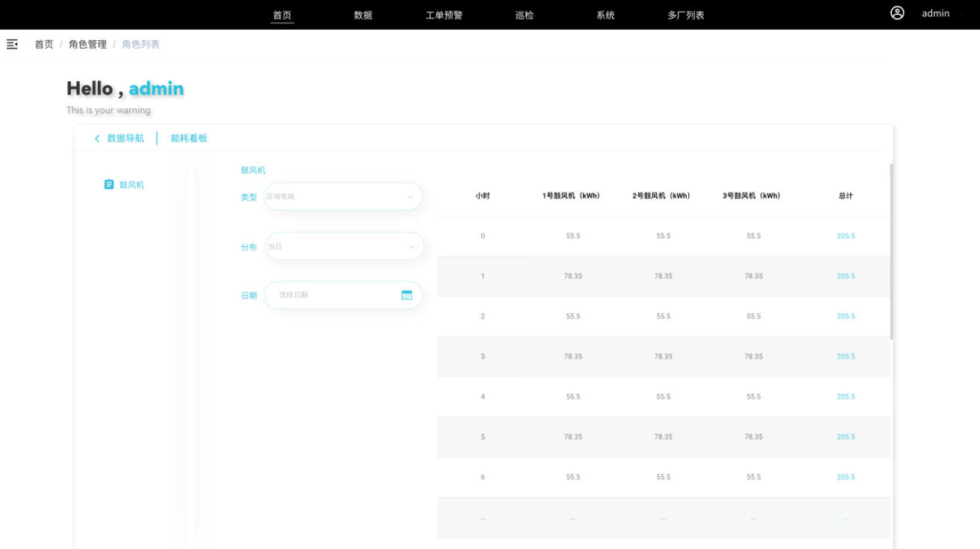Go to the 首页 top menu

point(282,15)
